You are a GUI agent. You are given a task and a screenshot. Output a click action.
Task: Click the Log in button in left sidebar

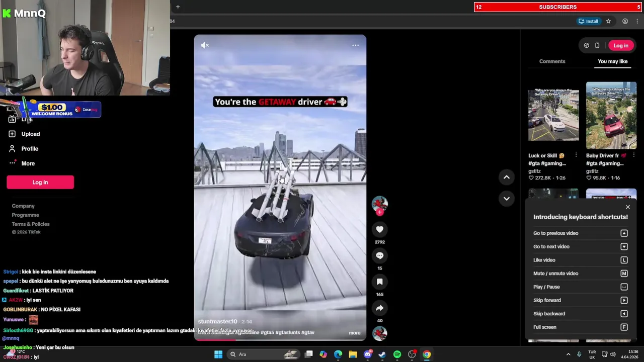point(40,182)
